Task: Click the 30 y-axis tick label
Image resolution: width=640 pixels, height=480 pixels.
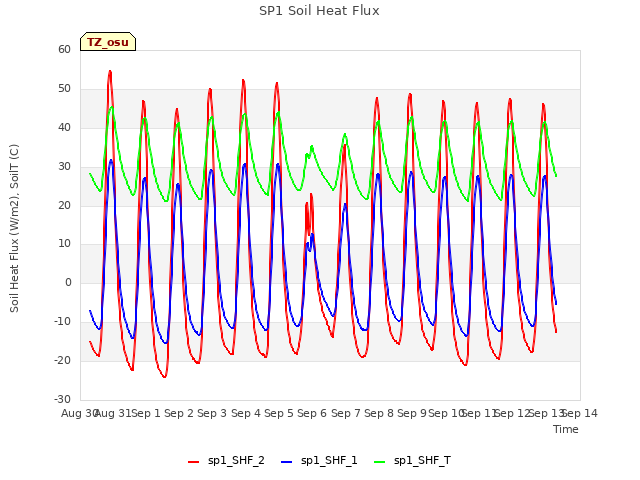Action: (x=64, y=166)
